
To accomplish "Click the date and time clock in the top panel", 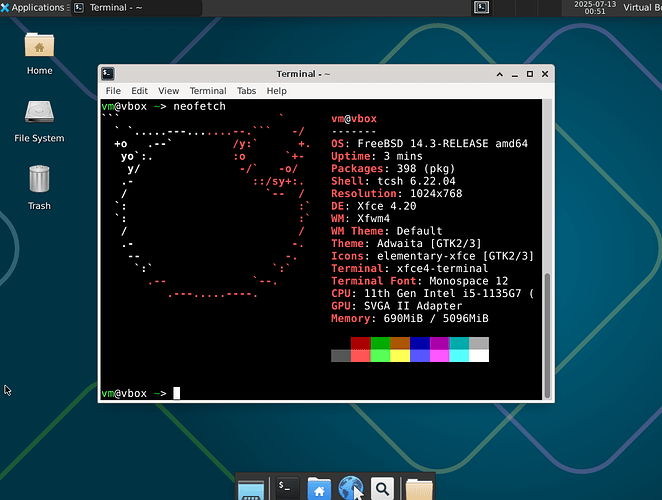I will [x=594, y=8].
